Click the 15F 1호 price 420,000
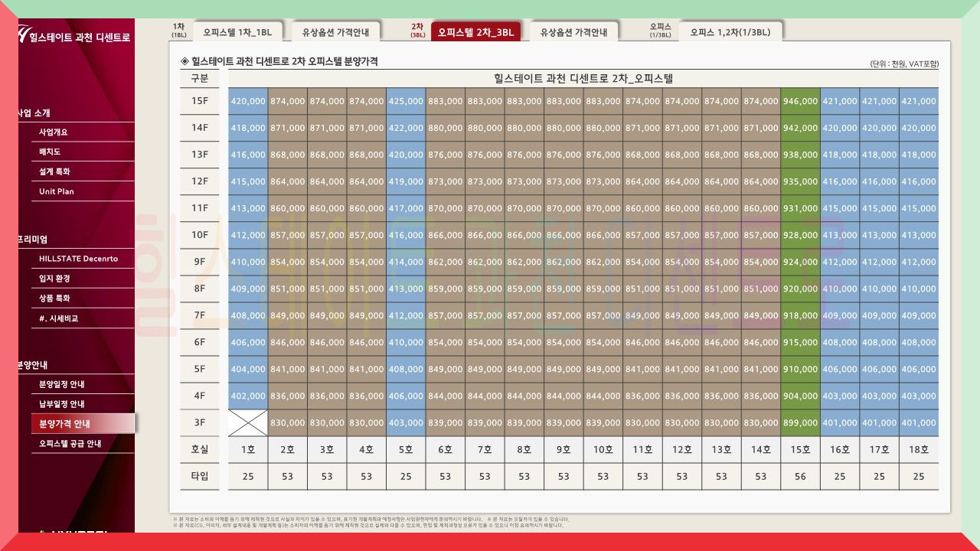The width and height of the screenshot is (980, 551). click(x=248, y=101)
